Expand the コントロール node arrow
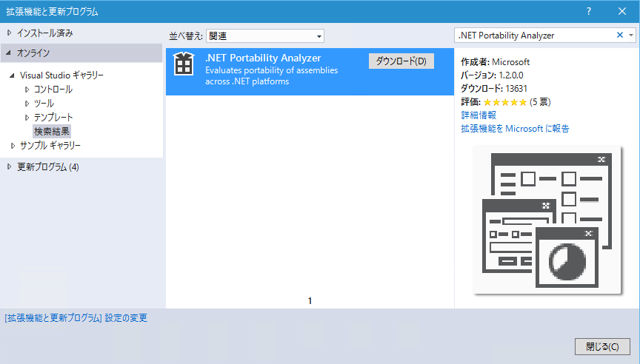 [27, 90]
